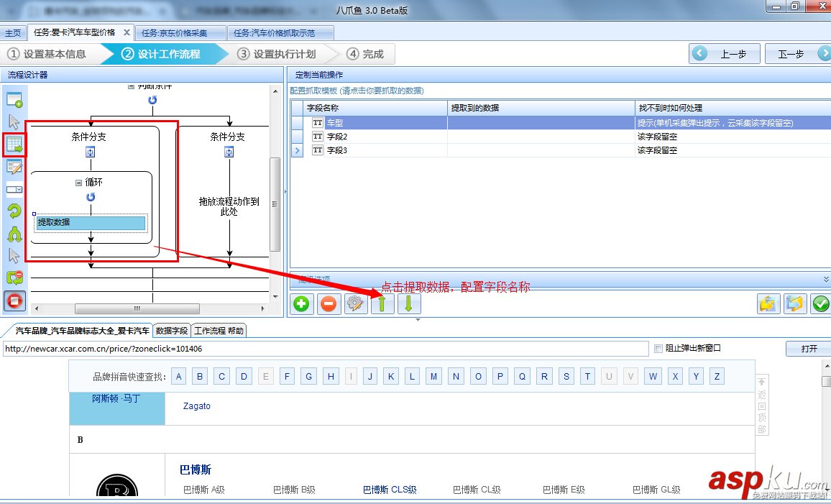The width and height of the screenshot is (831, 504).
Task: Click the top 判断条件 loop icon
Action: (x=152, y=100)
